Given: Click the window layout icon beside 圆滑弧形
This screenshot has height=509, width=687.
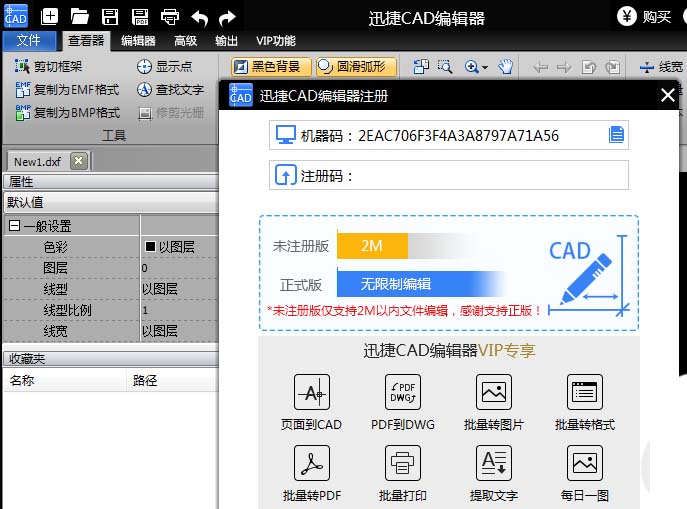Looking at the screenshot, I should pos(421,67).
